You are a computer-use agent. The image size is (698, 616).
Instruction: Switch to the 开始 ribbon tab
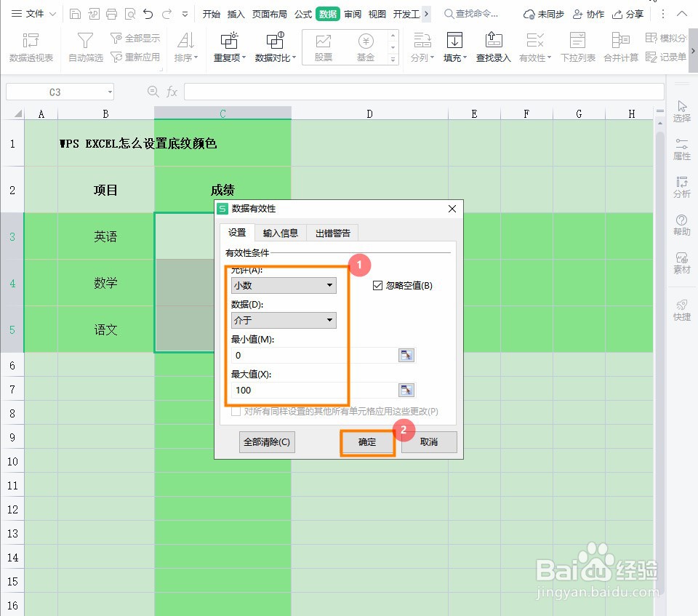tap(212, 15)
